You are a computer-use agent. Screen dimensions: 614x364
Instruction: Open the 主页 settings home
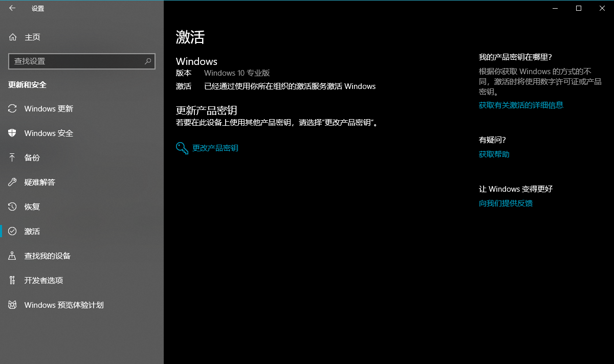coord(82,37)
